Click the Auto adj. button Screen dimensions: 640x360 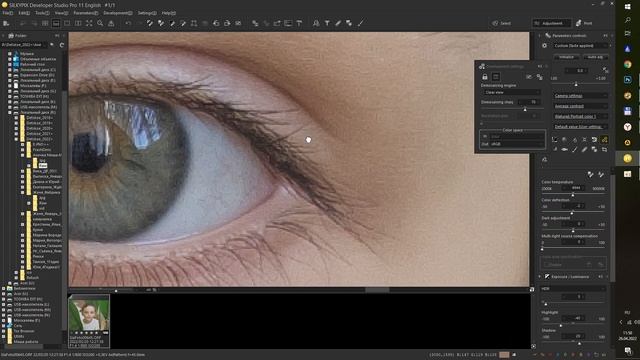click(x=595, y=57)
